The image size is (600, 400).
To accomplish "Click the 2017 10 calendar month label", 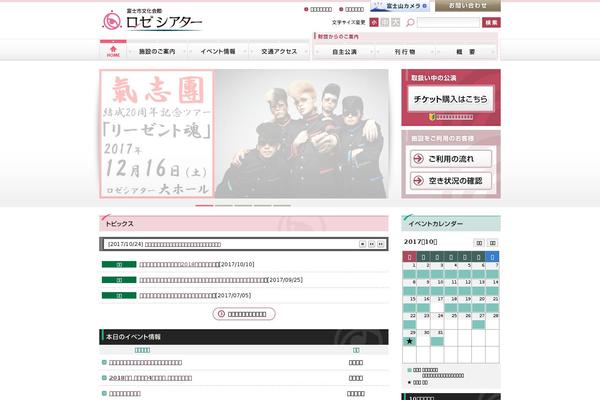I will coord(421,242).
